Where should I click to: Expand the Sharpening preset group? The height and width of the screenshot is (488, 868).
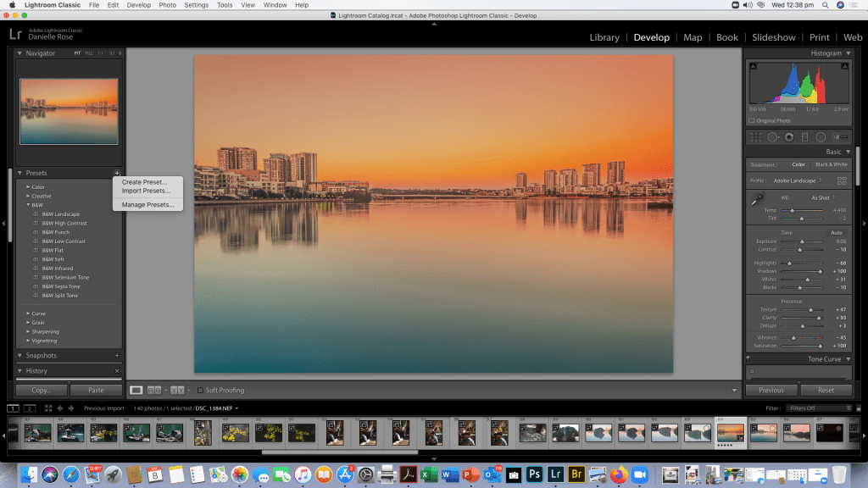coord(28,331)
